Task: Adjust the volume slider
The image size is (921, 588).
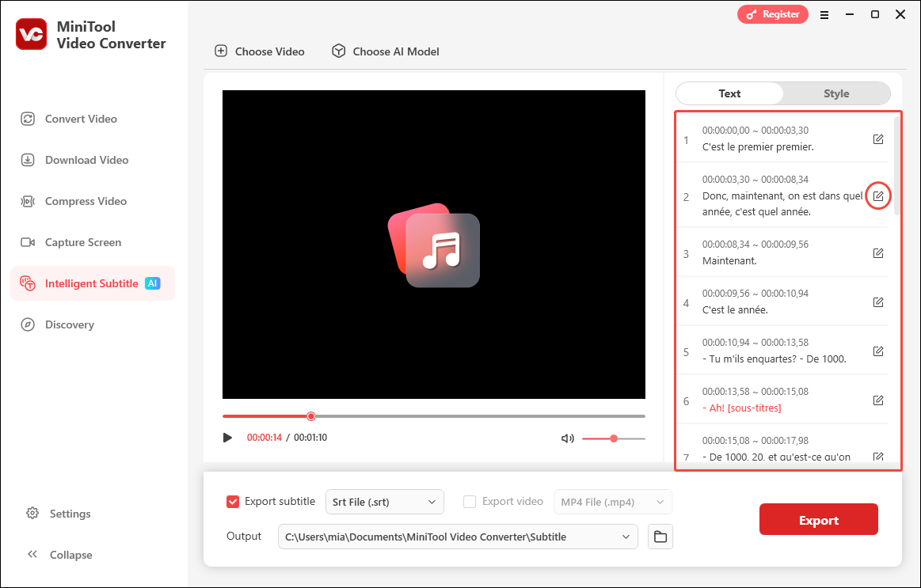Action: [614, 438]
